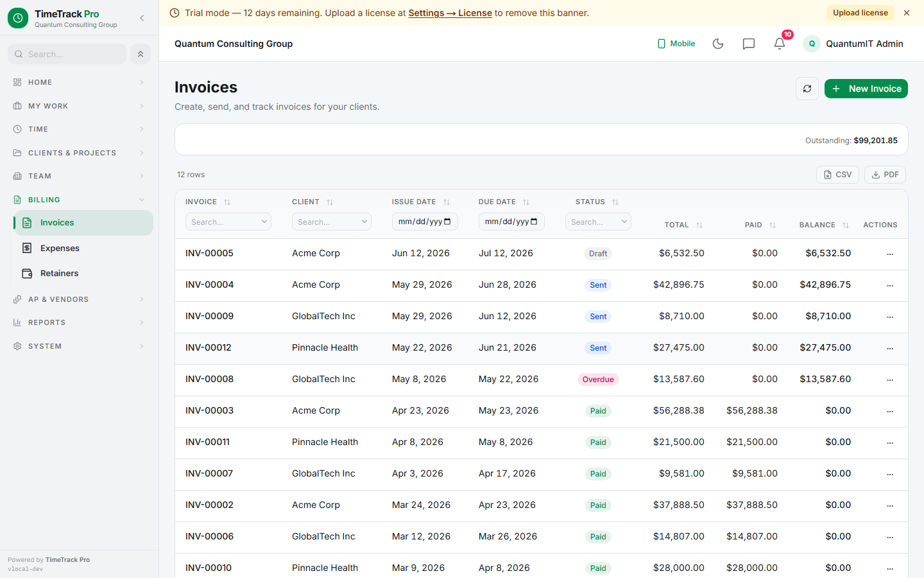The width and height of the screenshot is (924, 578).
Task: Click the Outstanding $99,201.85 amount
Action: (x=875, y=140)
